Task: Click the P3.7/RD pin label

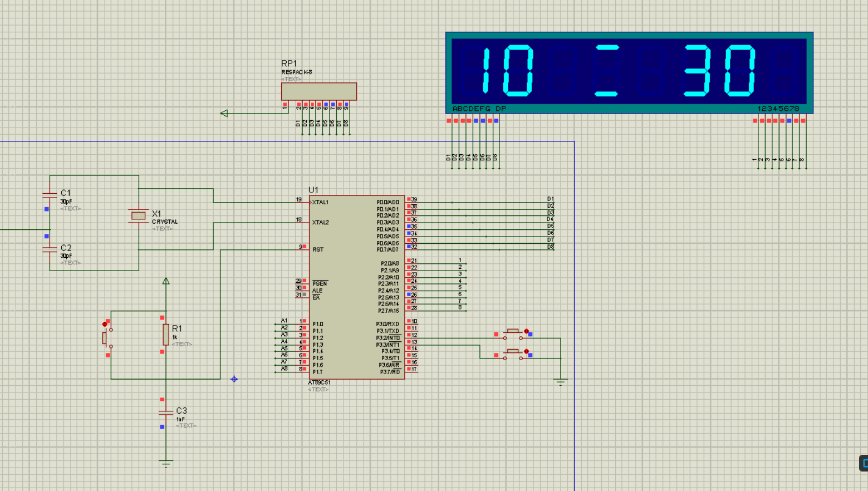Action: (x=390, y=372)
